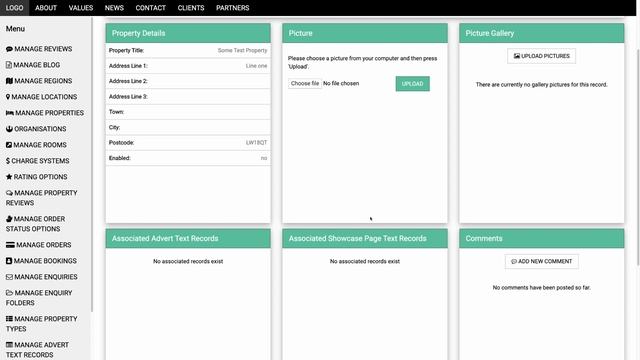Open the CONTACT nav item
The height and width of the screenshot is (360, 640).
click(x=151, y=8)
